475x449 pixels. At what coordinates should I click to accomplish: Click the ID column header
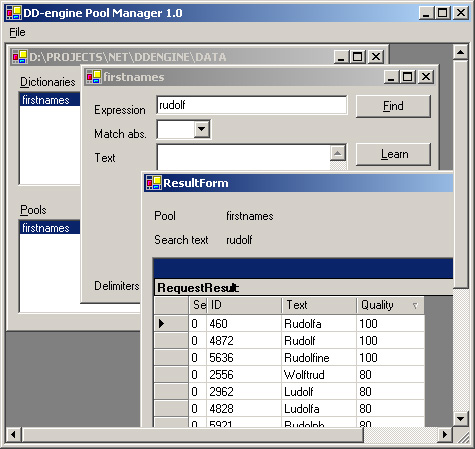244,305
